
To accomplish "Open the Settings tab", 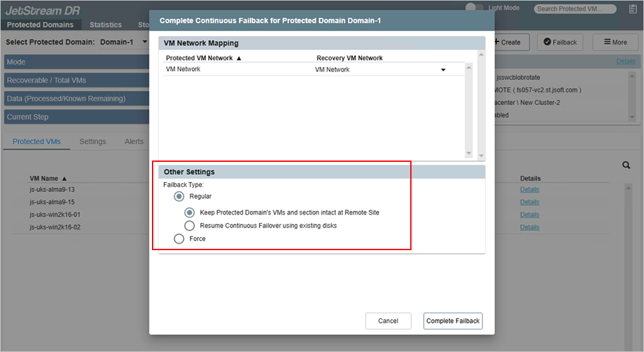I will point(93,141).
